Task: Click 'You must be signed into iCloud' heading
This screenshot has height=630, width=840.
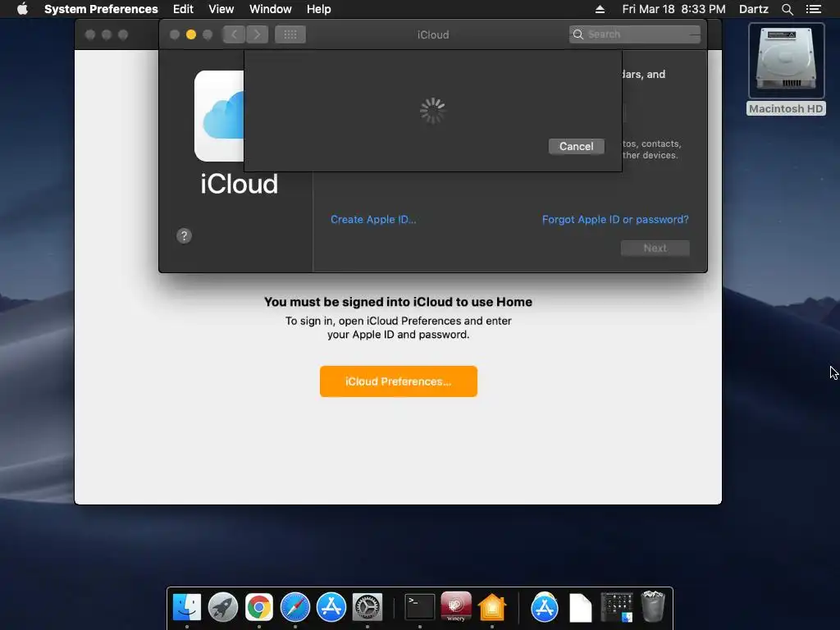Action: [x=398, y=302]
